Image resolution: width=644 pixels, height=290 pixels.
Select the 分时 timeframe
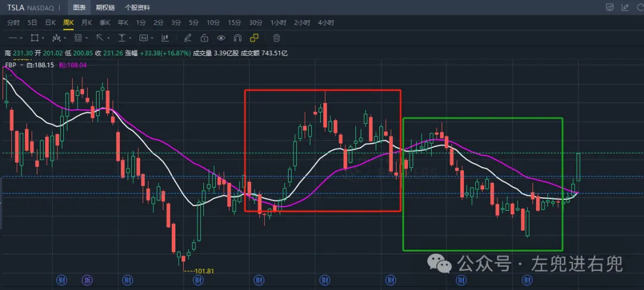pyautogui.click(x=13, y=23)
